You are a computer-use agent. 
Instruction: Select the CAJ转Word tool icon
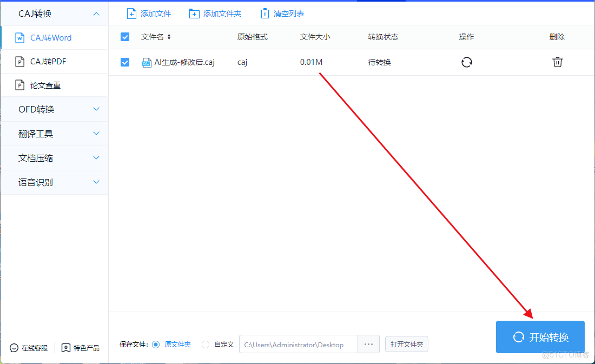pyautogui.click(x=19, y=37)
